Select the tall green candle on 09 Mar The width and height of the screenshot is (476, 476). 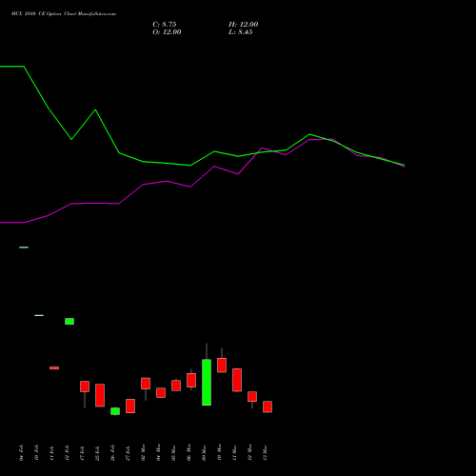[x=207, y=382]
